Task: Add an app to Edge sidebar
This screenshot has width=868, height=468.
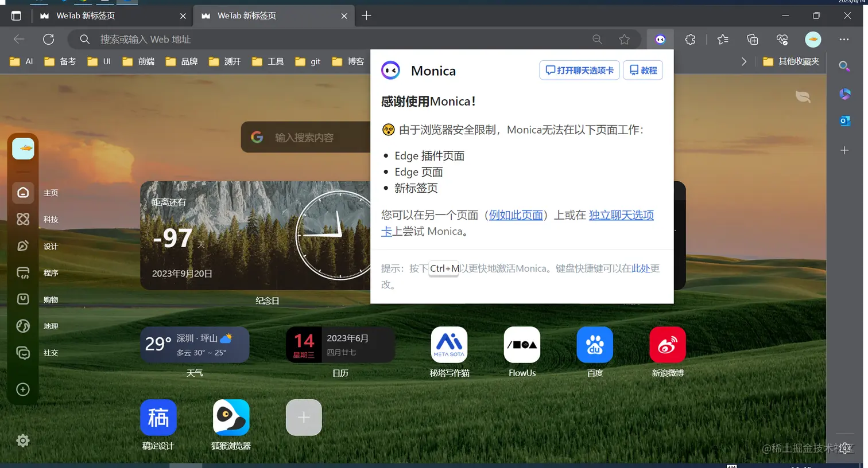Action: [x=844, y=150]
